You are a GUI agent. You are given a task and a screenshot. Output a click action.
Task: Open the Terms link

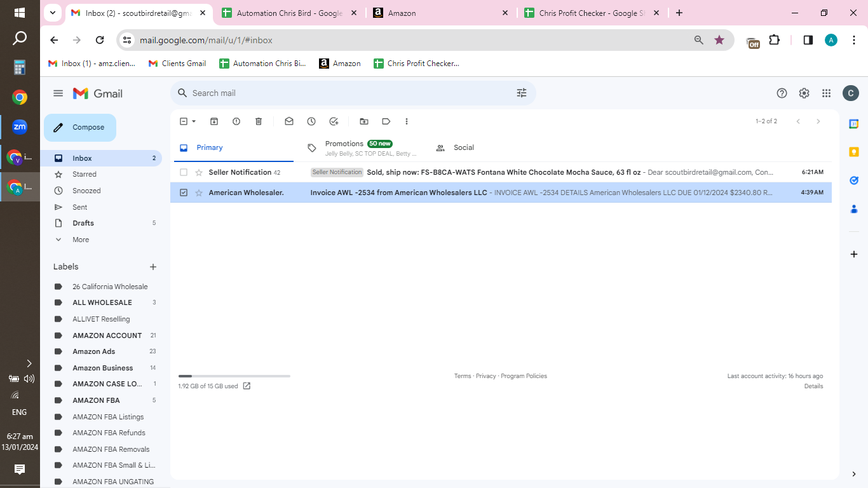tap(463, 376)
